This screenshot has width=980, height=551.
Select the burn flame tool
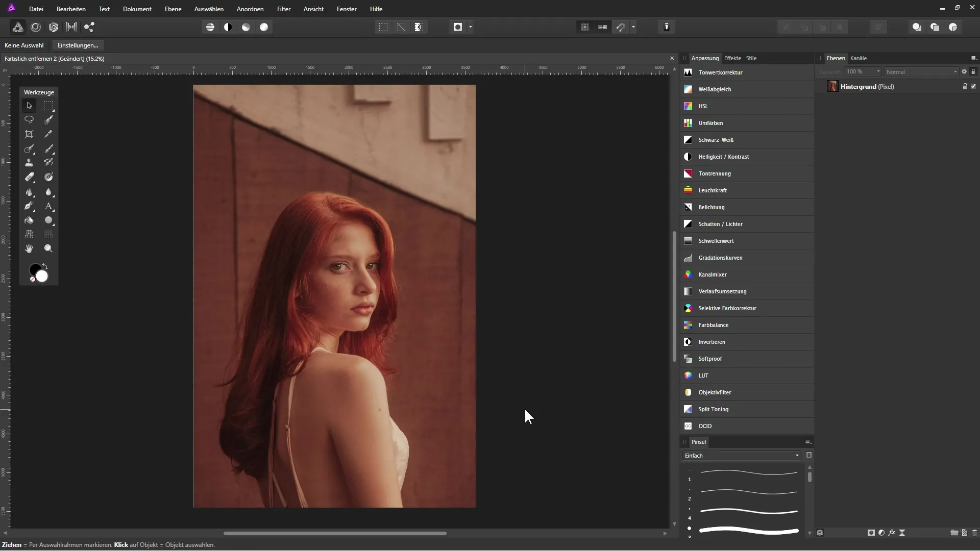coord(29,192)
